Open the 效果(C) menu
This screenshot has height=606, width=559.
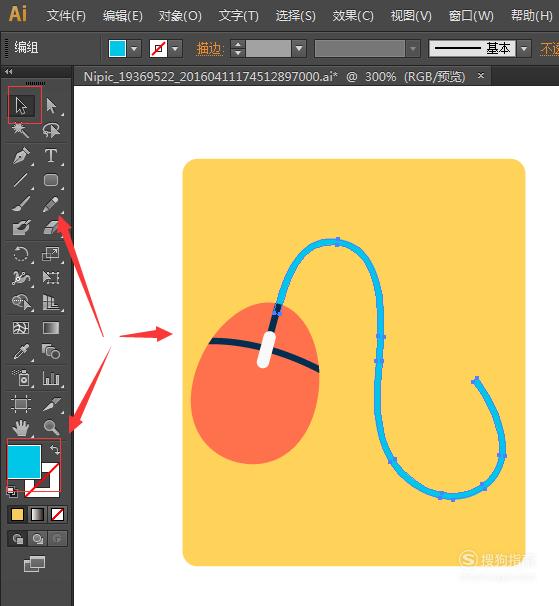point(353,16)
